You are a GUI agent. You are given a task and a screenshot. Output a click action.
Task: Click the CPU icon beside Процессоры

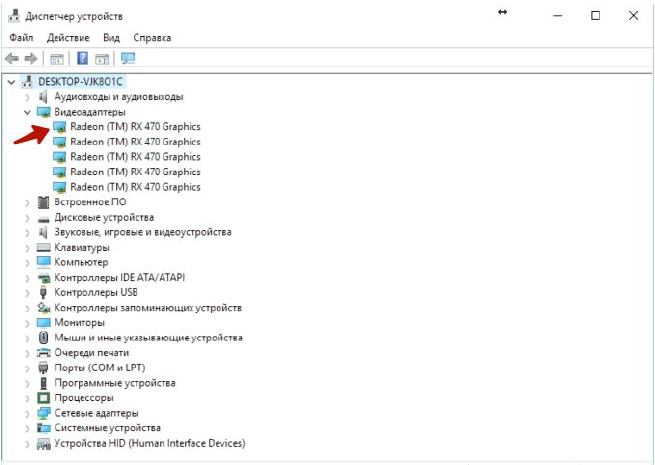click(x=43, y=398)
